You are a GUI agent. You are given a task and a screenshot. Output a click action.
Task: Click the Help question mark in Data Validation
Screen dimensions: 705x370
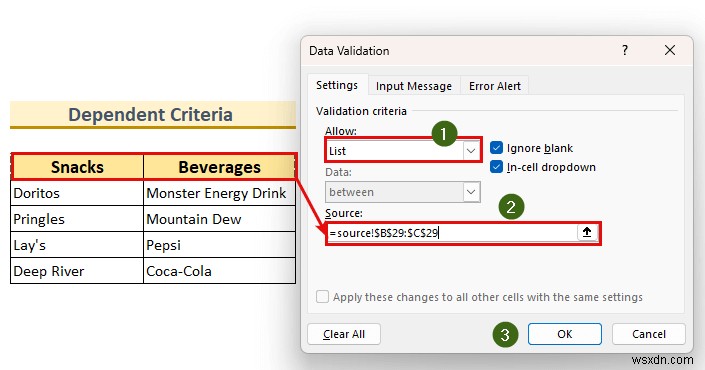click(625, 50)
